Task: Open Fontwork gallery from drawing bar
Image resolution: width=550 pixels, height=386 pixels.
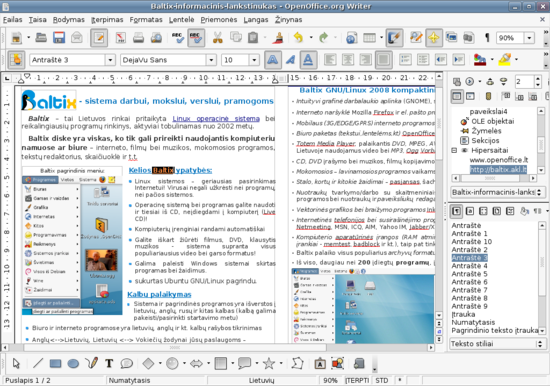Action: pyautogui.click(x=320, y=363)
